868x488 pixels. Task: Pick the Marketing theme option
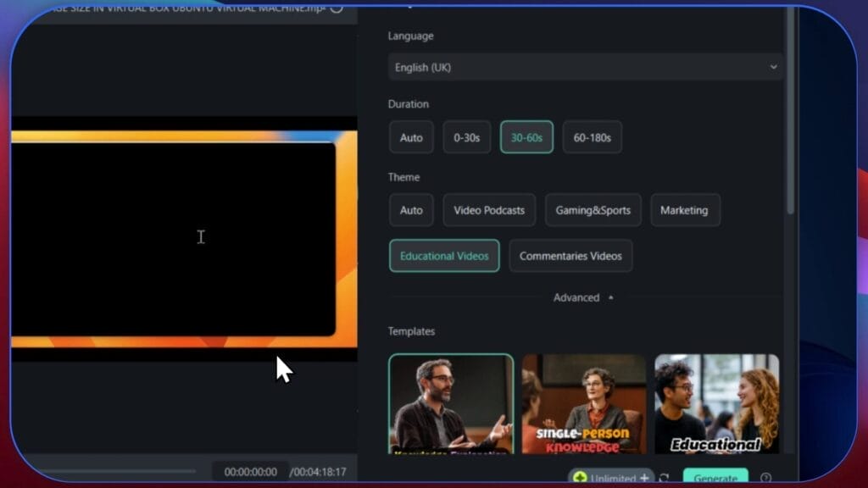(x=685, y=209)
